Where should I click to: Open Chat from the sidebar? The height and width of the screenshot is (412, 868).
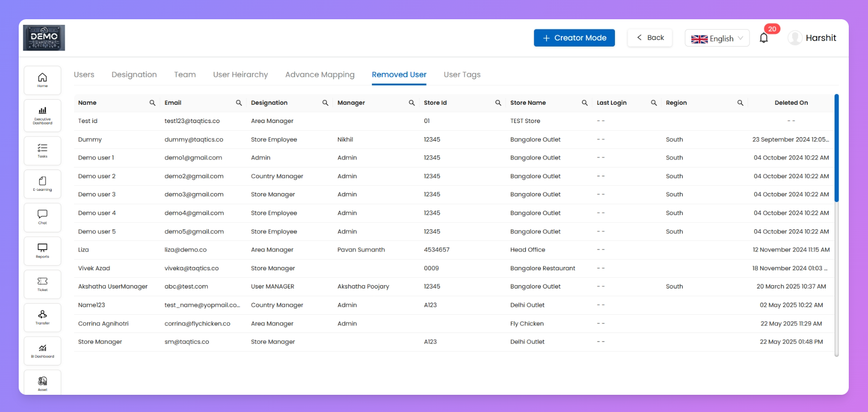pos(43,217)
